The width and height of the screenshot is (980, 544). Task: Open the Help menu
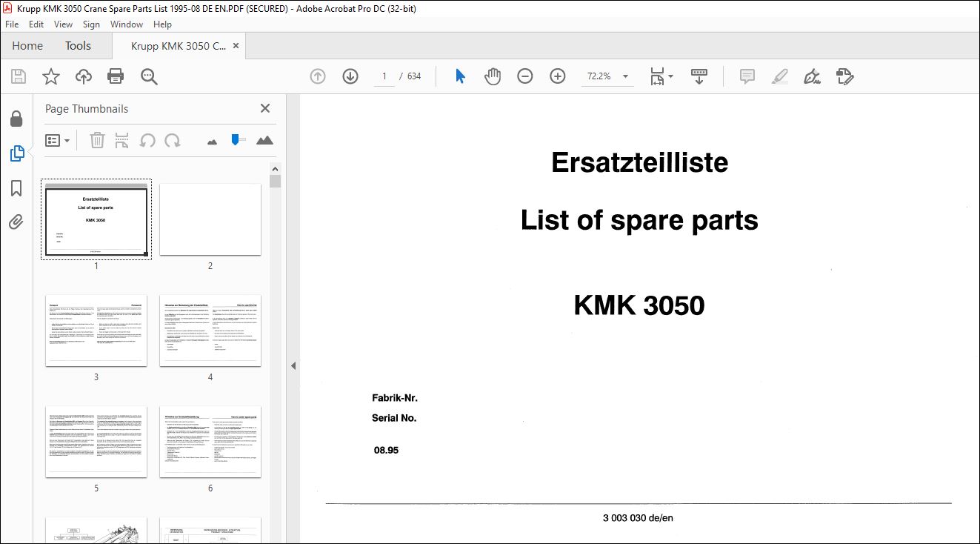click(x=162, y=24)
